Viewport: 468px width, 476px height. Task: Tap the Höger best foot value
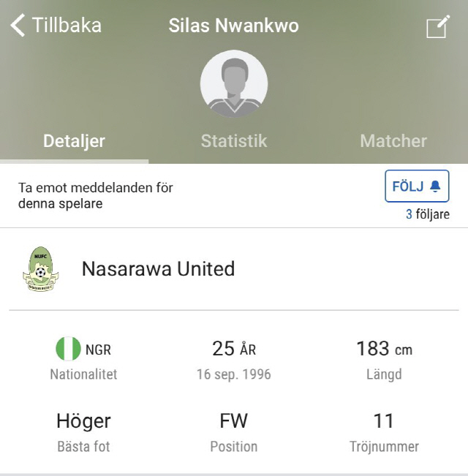[83, 421]
